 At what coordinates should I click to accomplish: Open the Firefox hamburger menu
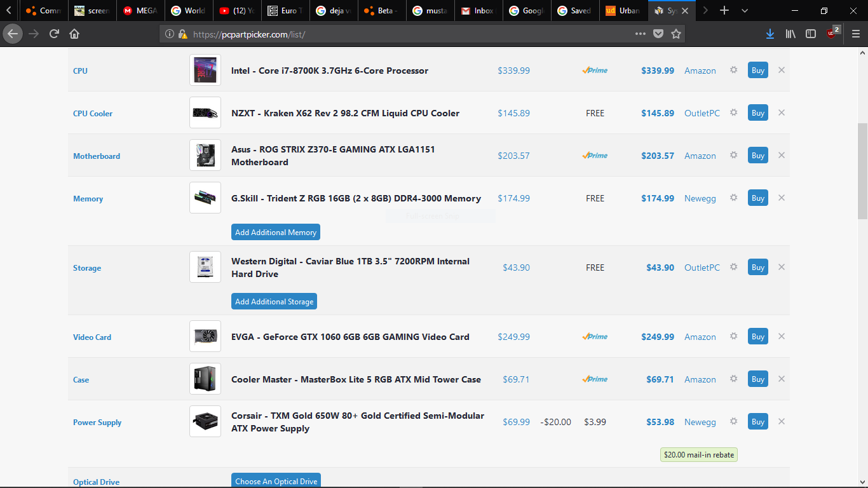point(855,34)
